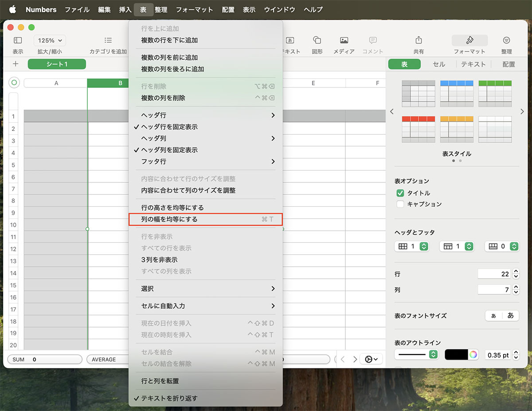Screen dimensions: 532x411
Task: Click the black outline color swatch
Action: (457, 355)
